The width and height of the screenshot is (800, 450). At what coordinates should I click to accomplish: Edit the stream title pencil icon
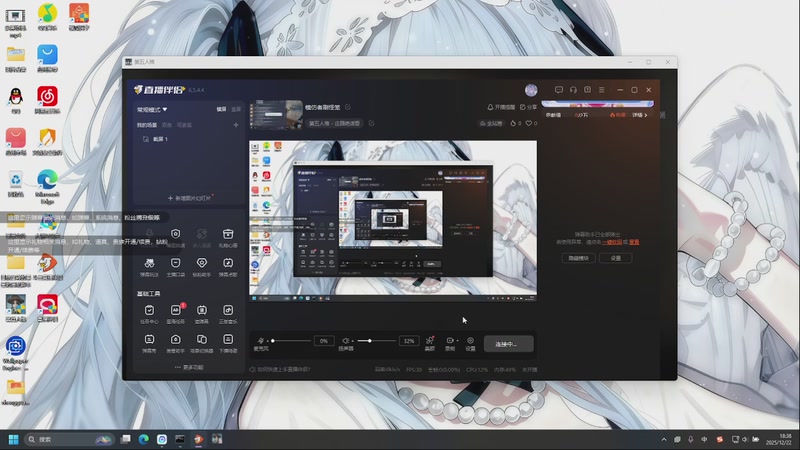pos(348,107)
